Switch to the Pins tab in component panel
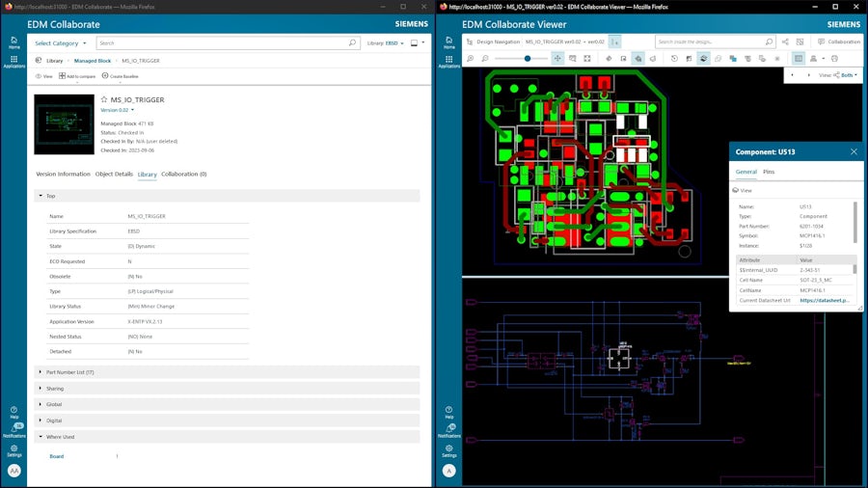This screenshot has height=488, width=868. pos(769,172)
